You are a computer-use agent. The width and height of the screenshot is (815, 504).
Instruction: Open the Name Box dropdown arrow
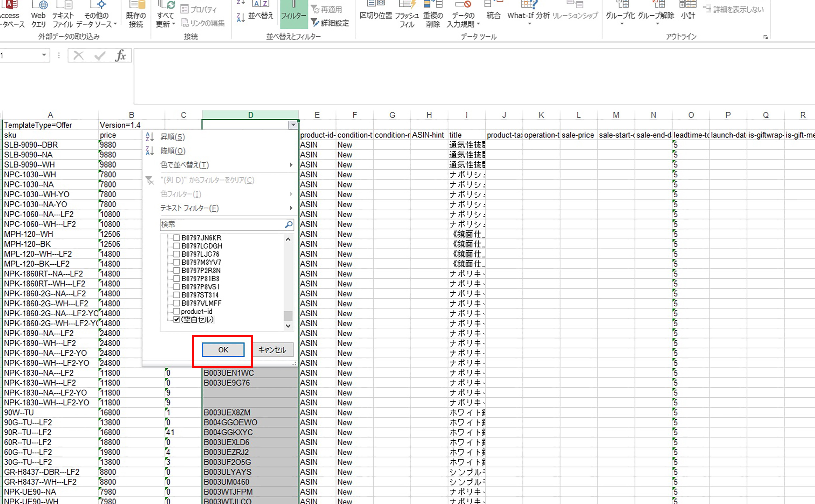point(44,55)
